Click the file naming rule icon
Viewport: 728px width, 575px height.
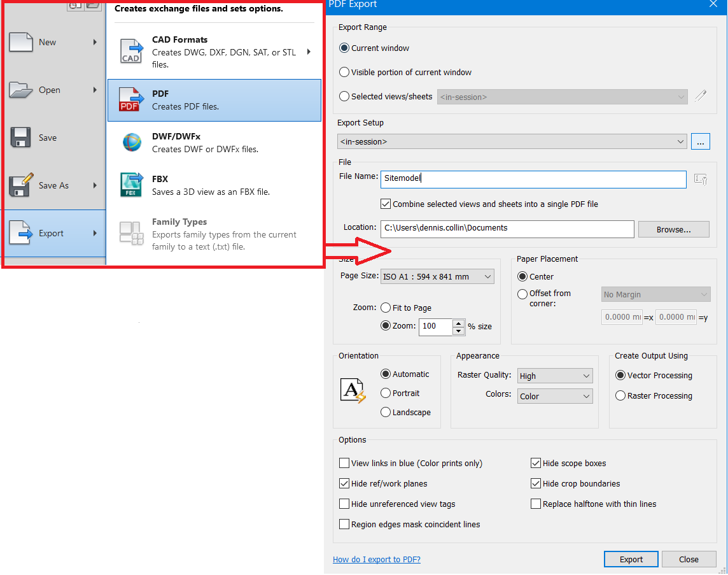pyautogui.click(x=701, y=180)
